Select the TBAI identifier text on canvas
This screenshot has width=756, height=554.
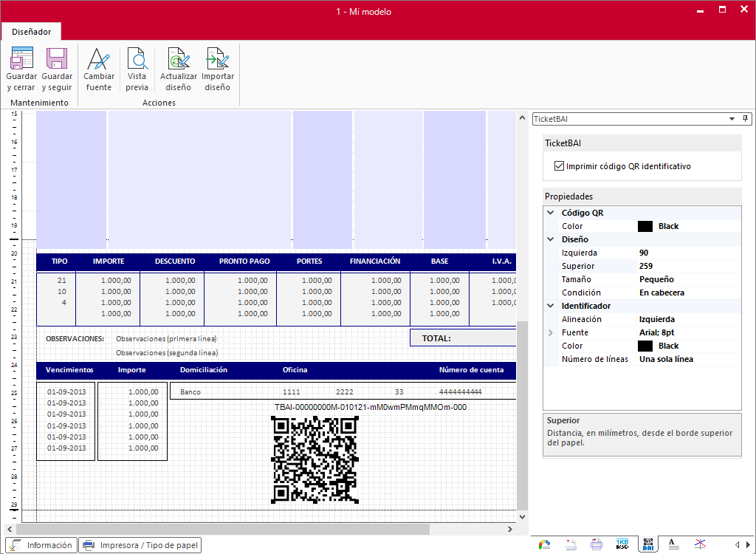click(x=371, y=407)
